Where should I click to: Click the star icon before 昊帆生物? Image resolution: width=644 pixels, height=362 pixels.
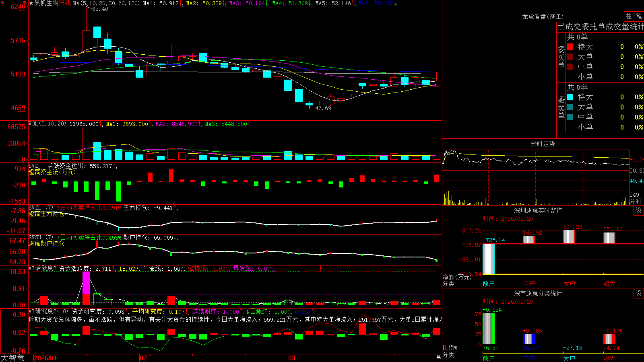(x=31, y=3)
